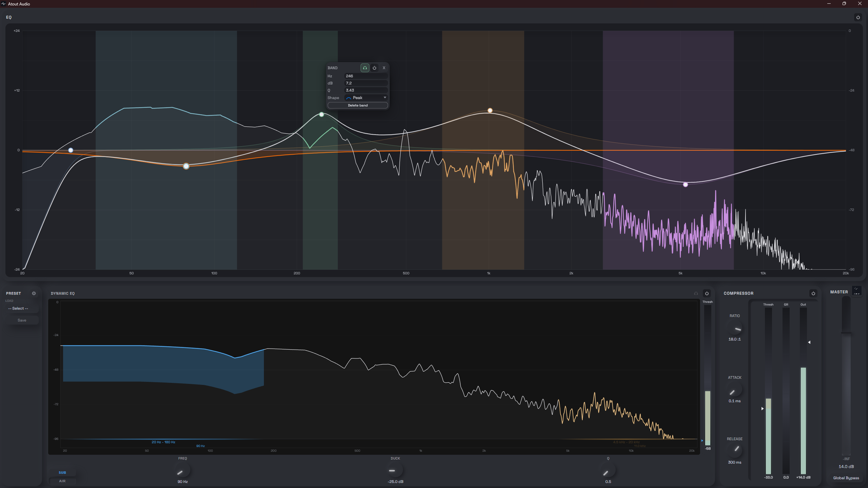The image size is (868, 488).
Task: Toggle the Compressor power button
Action: (x=813, y=293)
